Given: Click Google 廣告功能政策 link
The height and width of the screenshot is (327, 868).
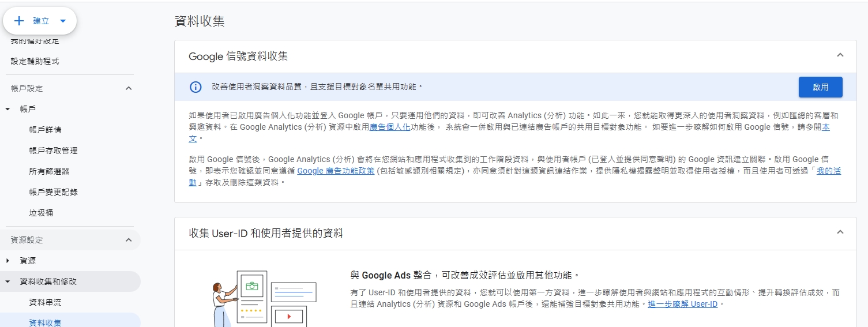Looking at the screenshot, I should tap(336, 171).
